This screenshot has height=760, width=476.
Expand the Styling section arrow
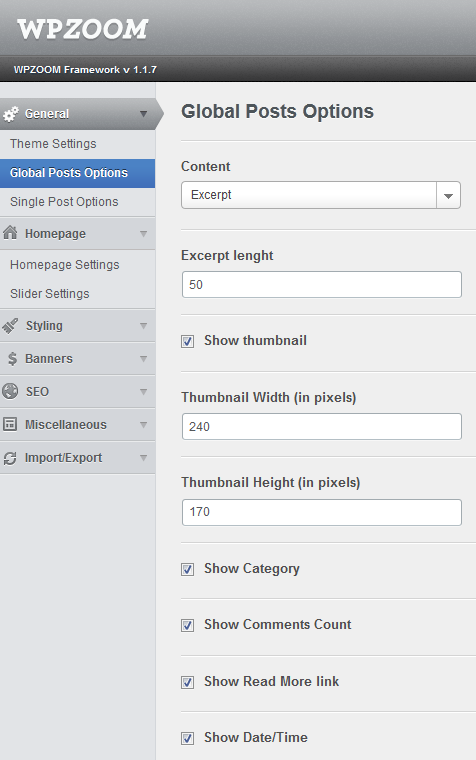143,326
